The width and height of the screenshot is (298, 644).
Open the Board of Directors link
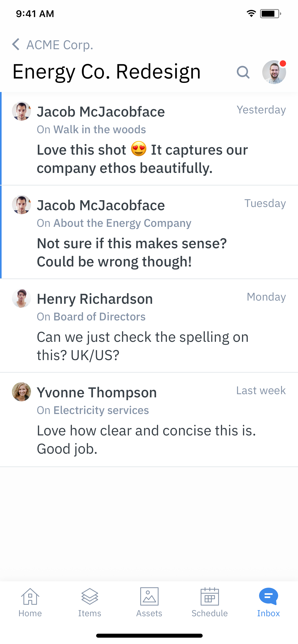tap(99, 317)
